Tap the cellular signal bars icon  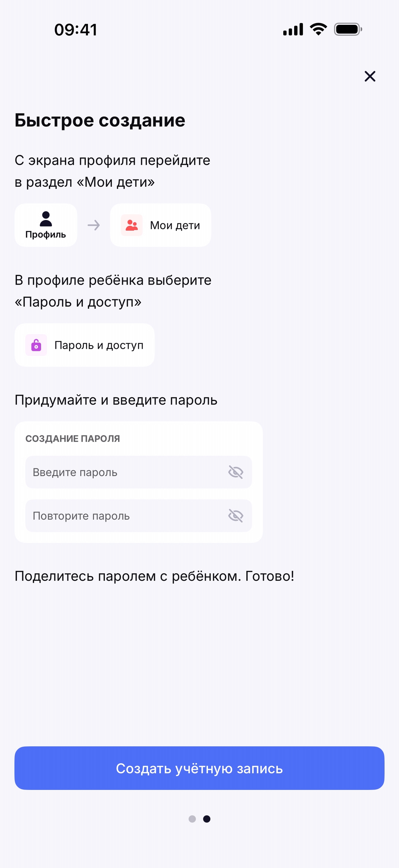[x=293, y=30]
